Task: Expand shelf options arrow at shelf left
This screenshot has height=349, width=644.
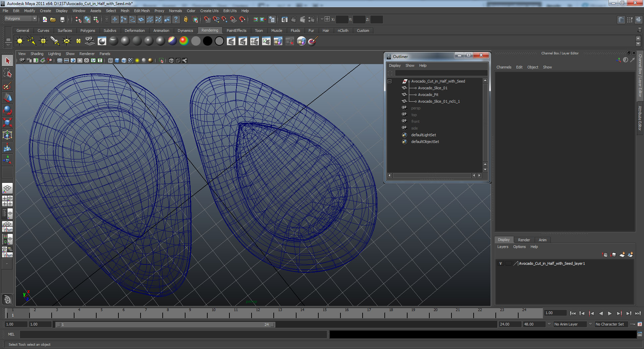Action: pyautogui.click(x=8, y=45)
